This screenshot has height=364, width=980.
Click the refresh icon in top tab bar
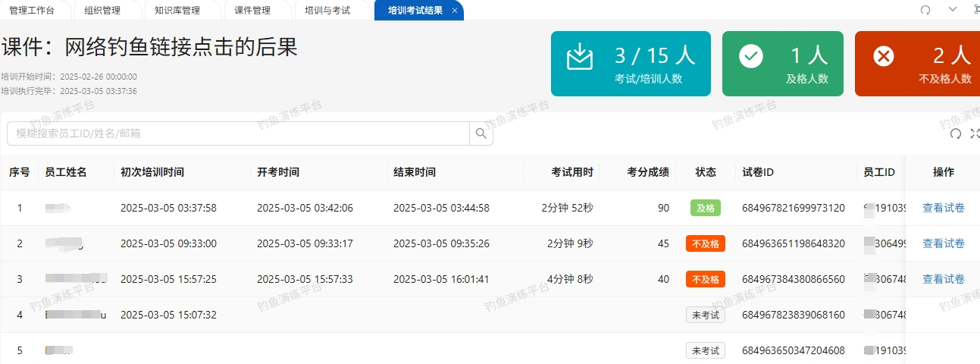coord(925,10)
